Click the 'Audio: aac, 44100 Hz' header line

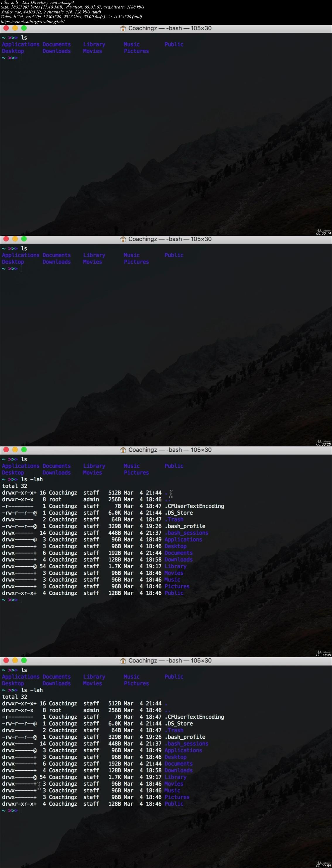pos(51,12)
